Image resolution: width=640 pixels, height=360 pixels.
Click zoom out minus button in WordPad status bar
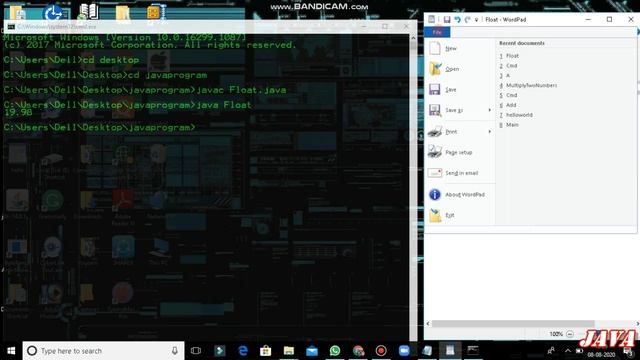(570, 334)
